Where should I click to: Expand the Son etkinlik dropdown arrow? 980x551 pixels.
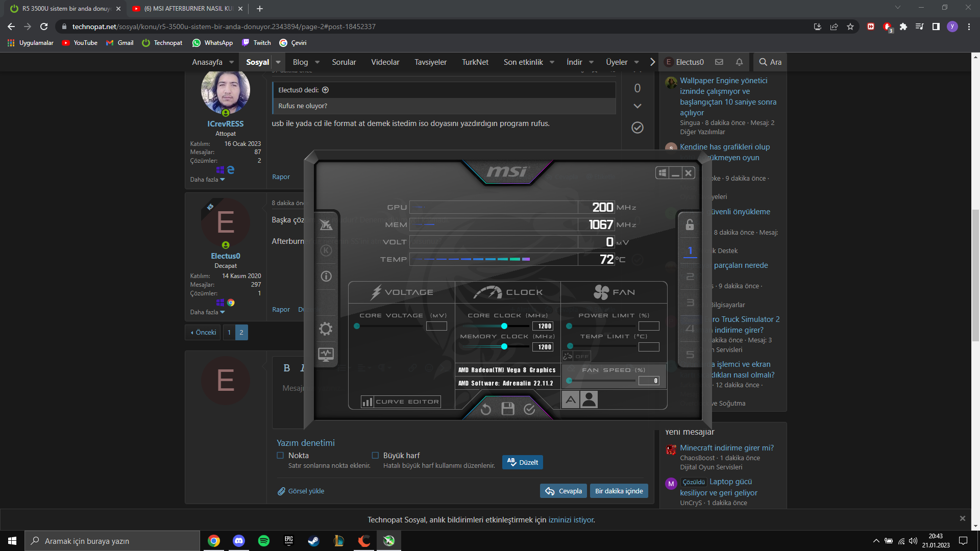point(552,62)
